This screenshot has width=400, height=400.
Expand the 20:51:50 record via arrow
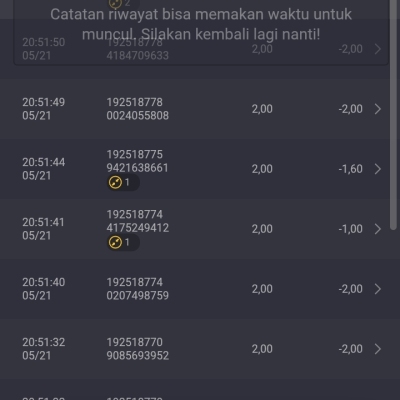tap(378, 49)
